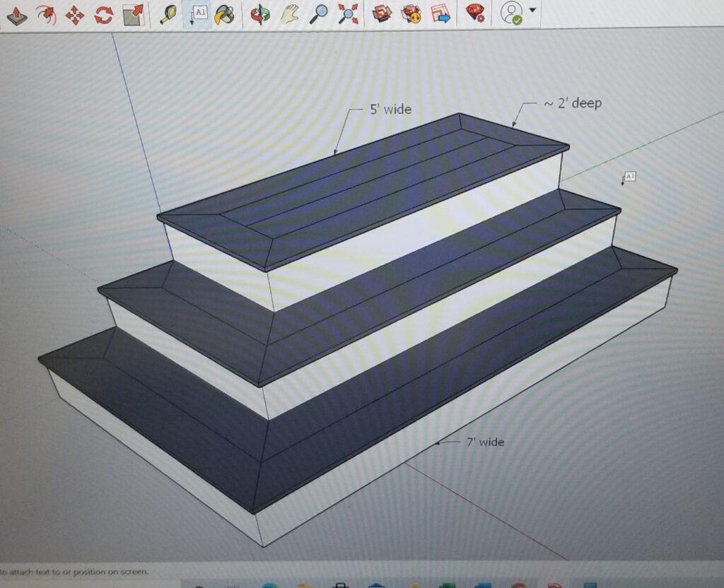Select the Paint Bucket tool
Viewport: 724px width, 588px height.
[225, 13]
